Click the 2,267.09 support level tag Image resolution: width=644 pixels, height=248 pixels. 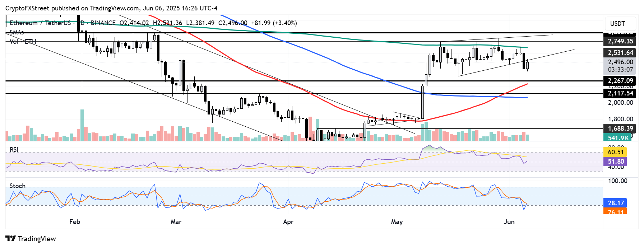pos(620,81)
